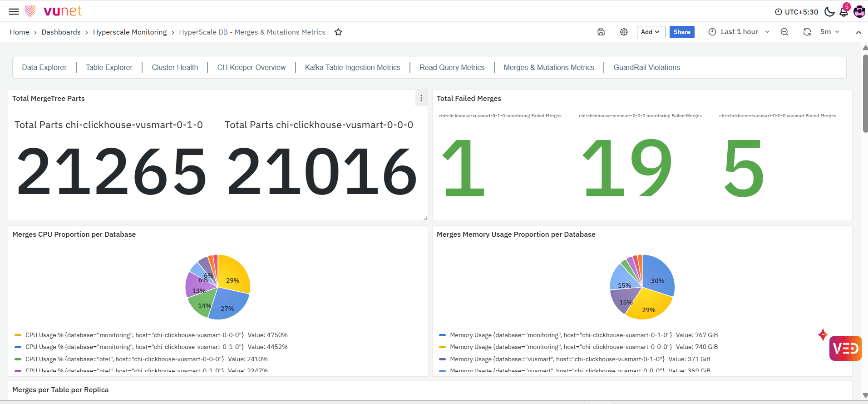The image size is (868, 404).
Task: Click the vunet logo
Action: [x=53, y=11]
